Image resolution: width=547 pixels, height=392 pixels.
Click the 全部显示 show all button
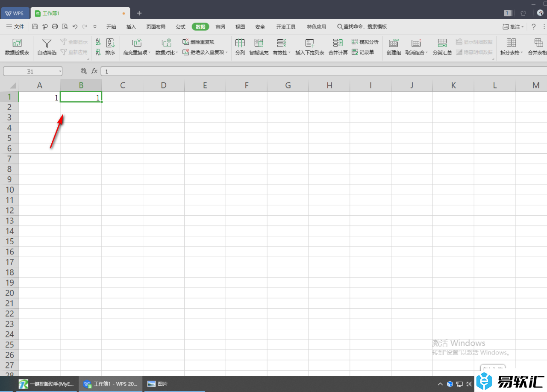click(74, 42)
